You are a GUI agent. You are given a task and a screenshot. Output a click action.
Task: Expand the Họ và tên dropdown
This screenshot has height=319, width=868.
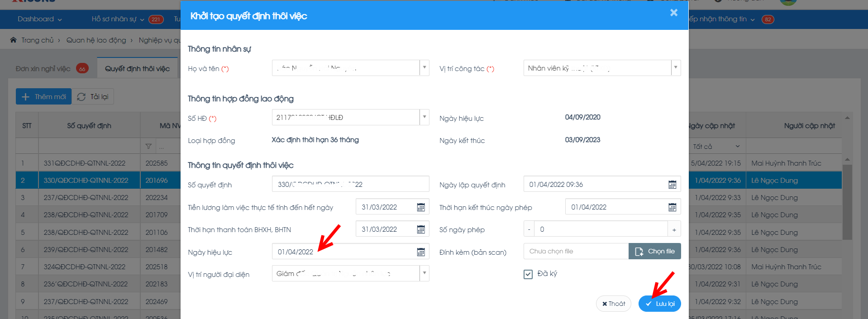click(424, 68)
